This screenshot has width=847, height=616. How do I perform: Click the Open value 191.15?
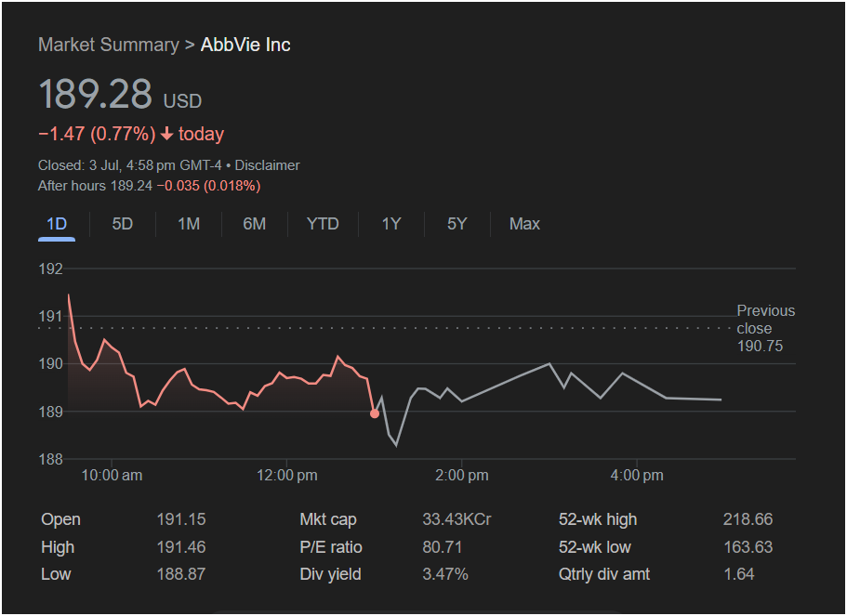tap(181, 519)
